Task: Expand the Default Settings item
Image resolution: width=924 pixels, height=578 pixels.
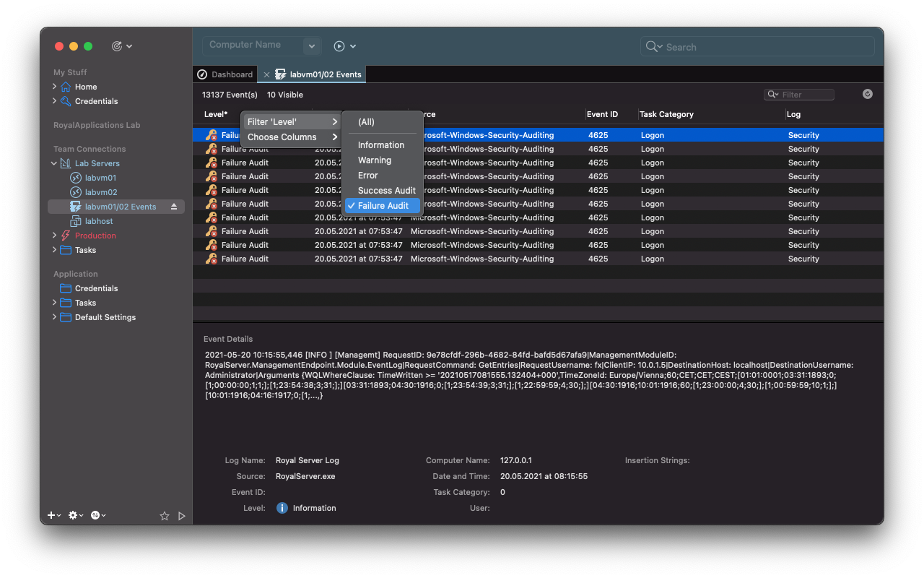Action: pos(55,317)
